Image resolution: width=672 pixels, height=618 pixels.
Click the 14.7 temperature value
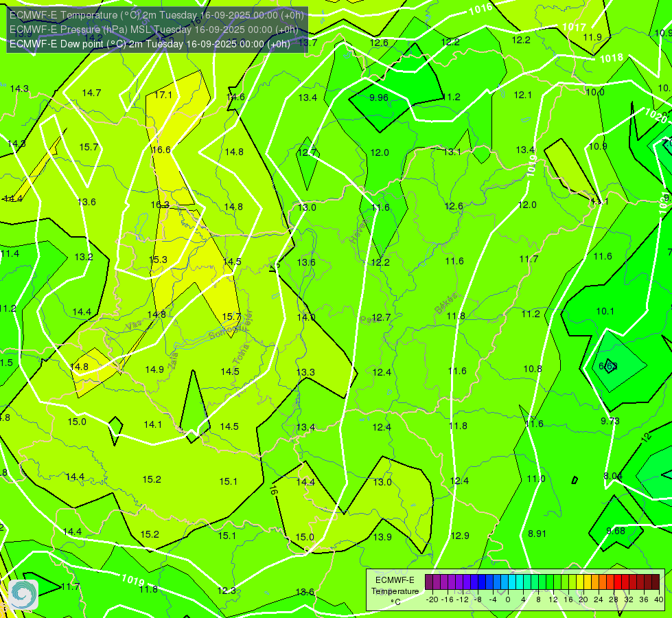[92, 93]
